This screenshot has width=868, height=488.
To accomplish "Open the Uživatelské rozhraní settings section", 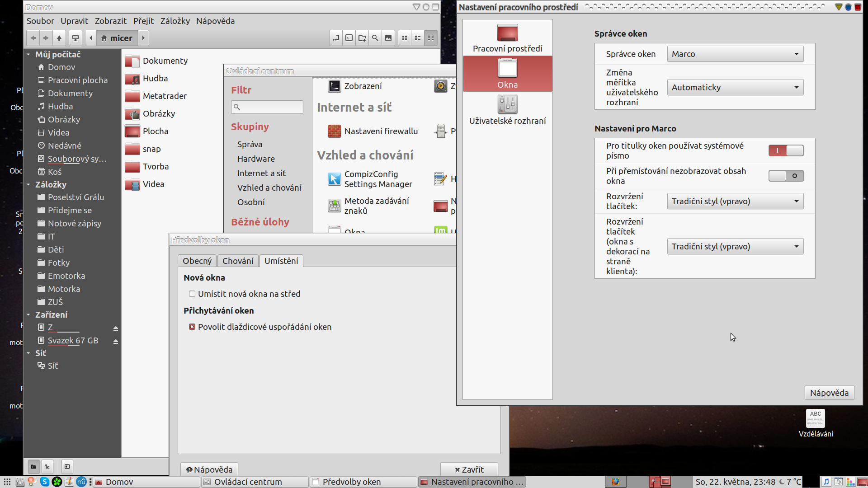I will tap(507, 110).
